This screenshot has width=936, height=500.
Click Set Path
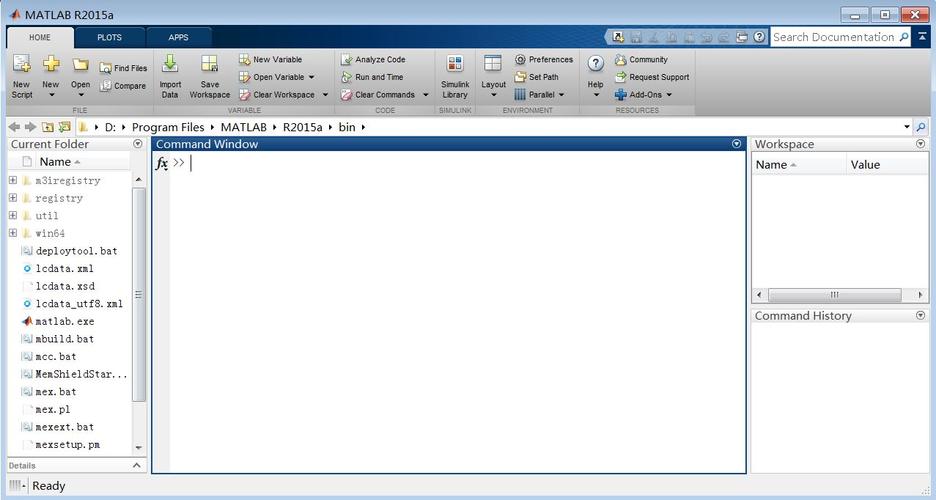537,77
